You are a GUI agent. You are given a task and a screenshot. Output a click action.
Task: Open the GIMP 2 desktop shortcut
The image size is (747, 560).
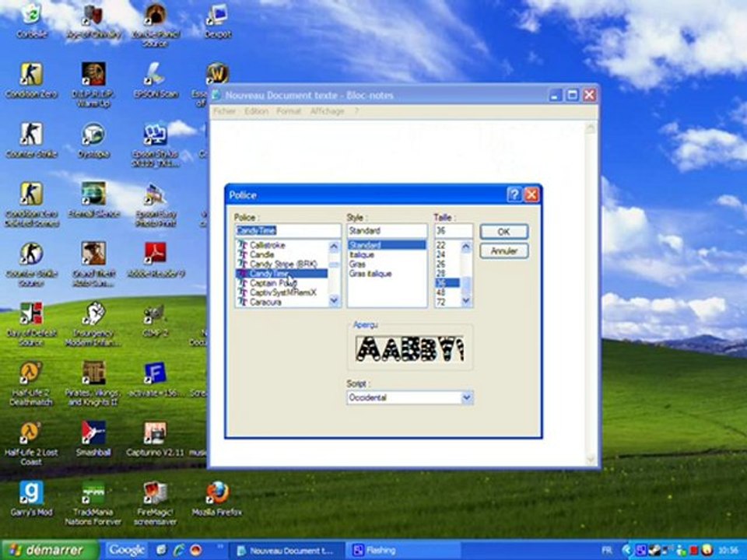pyautogui.click(x=156, y=319)
